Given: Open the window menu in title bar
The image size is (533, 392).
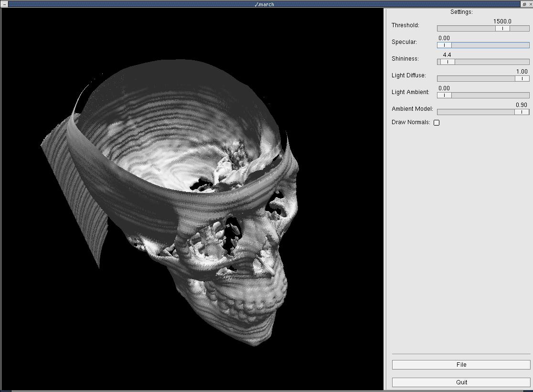Looking at the screenshot, I should (x=4, y=4).
